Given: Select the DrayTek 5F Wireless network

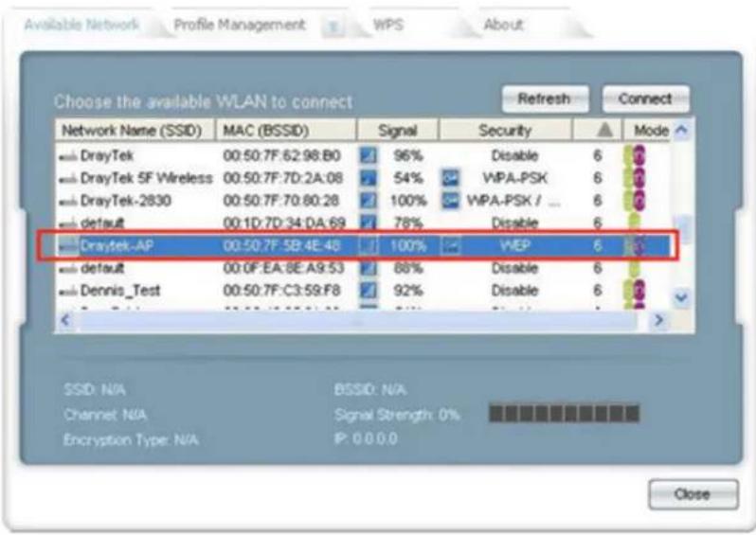Looking at the screenshot, I should pyautogui.click(x=363, y=178).
